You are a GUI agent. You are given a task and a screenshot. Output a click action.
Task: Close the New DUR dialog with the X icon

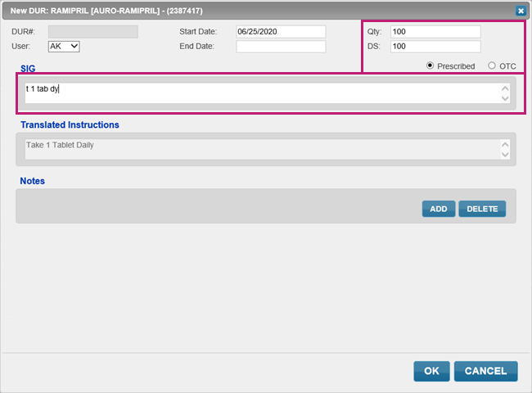click(x=521, y=11)
